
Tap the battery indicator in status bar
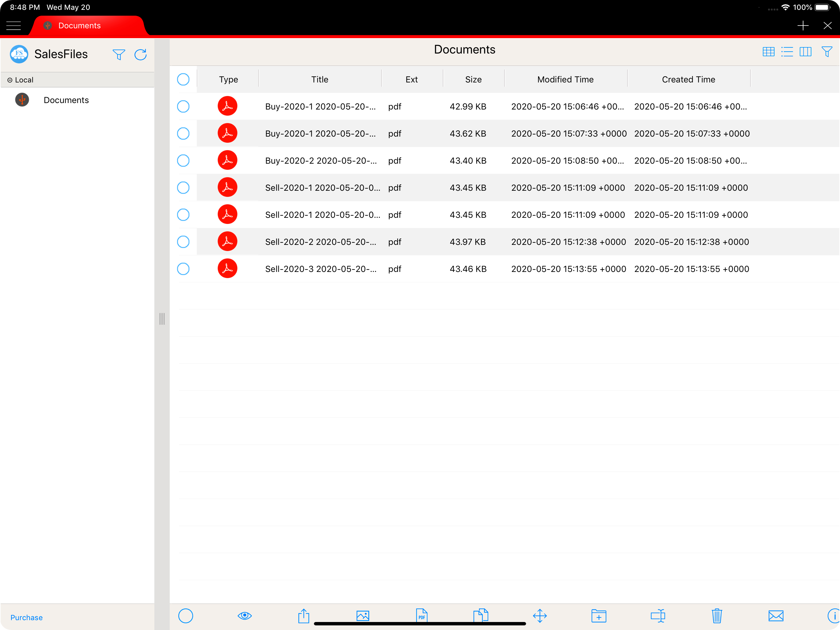point(823,7)
